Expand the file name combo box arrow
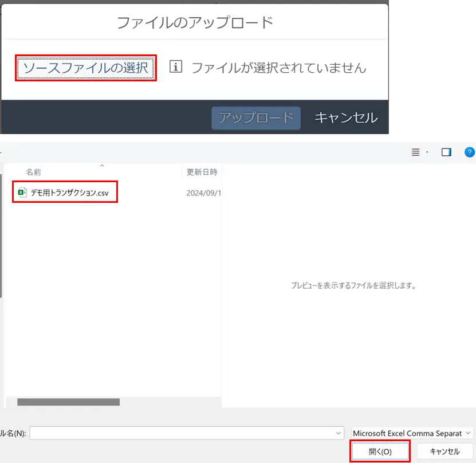This screenshot has width=476, height=463. tap(339, 433)
